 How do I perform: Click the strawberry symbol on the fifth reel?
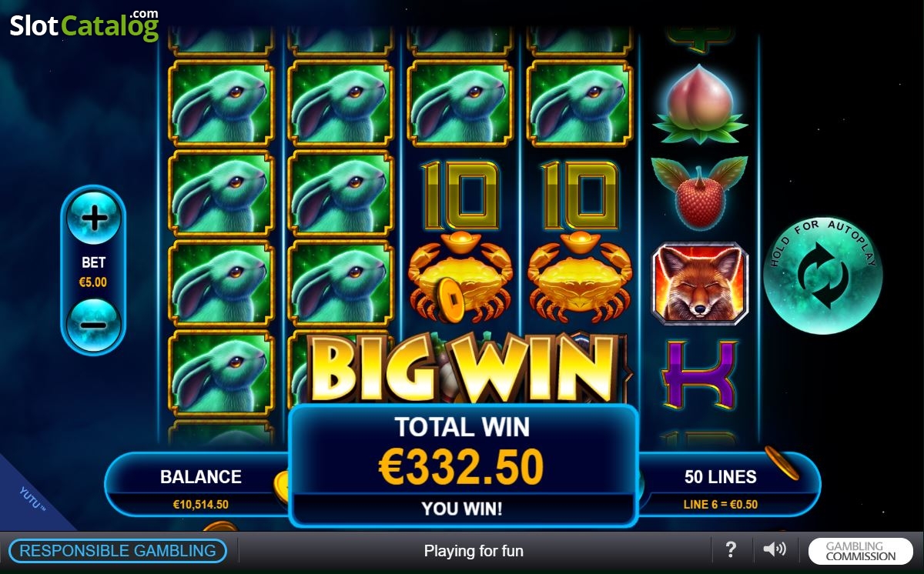(x=699, y=192)
